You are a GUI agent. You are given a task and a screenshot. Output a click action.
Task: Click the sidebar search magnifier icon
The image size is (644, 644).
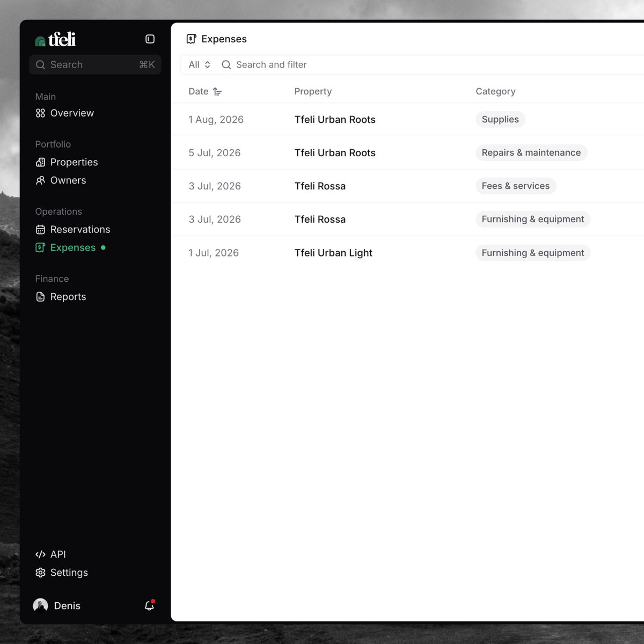pyautogui.click(x=40, y=65)
